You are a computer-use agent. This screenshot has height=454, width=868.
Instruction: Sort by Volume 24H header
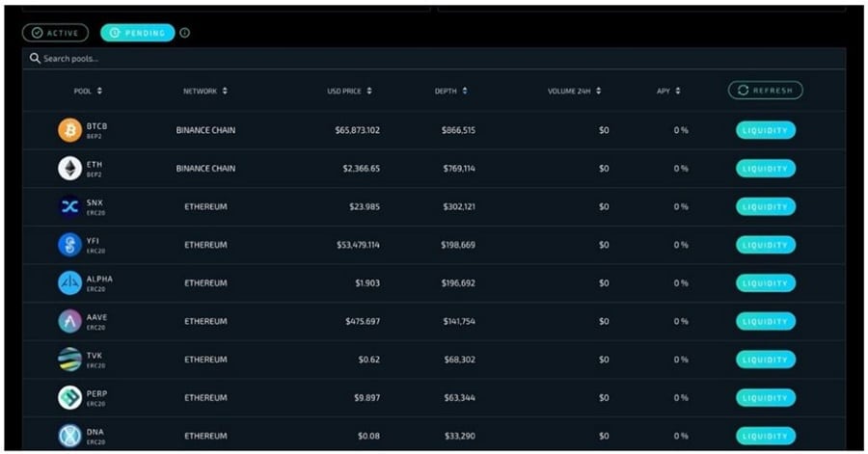(x=574, y=92)
